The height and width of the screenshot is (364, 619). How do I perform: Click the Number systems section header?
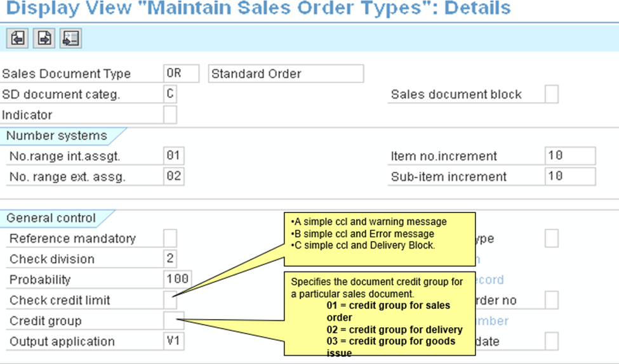pyautogui.click(x=57, y=136)
